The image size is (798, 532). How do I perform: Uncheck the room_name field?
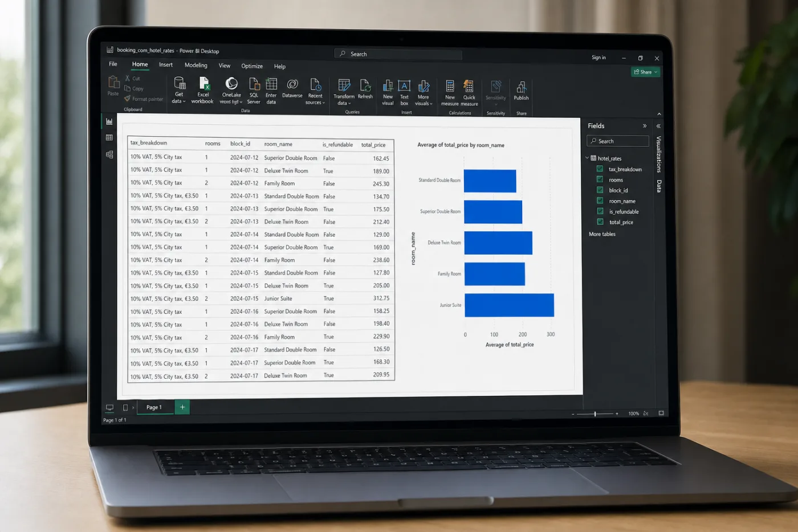tap(600, 200)
